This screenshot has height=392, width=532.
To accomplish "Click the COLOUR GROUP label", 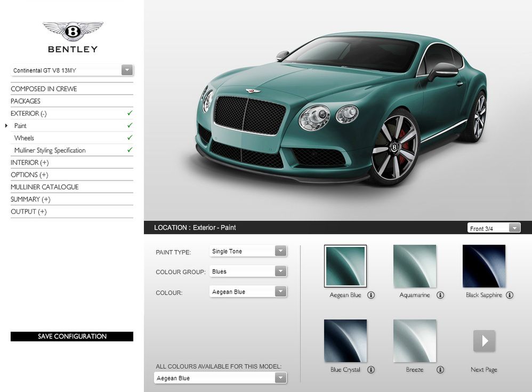I will pos(181,272).
